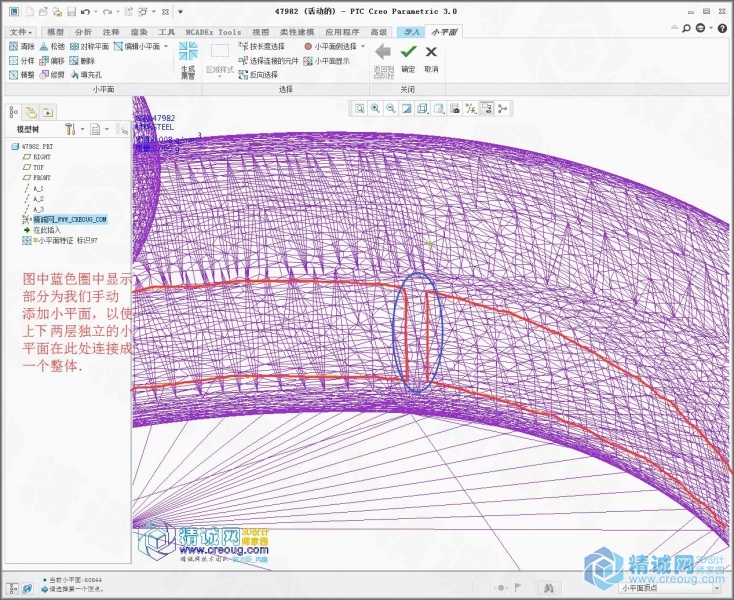Switch to the 导入 (Import) tab
Viewport: 734px width, 600px height.
click(411, 32)
